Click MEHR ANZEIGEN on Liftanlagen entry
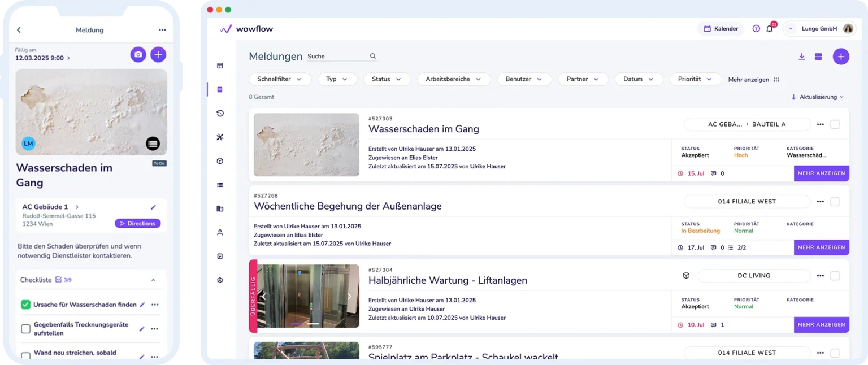Image resolution: width=868 pixels, height=365 pixels. coord(821,325)
